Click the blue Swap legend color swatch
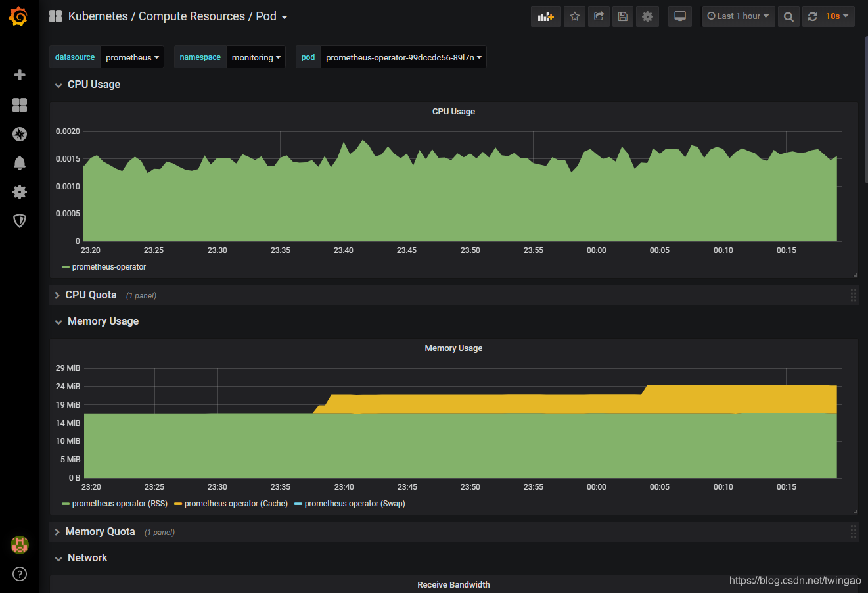Image resolution: width=868 pixels, height=593 pixels. pyautogui.click(x=298, y=504)
